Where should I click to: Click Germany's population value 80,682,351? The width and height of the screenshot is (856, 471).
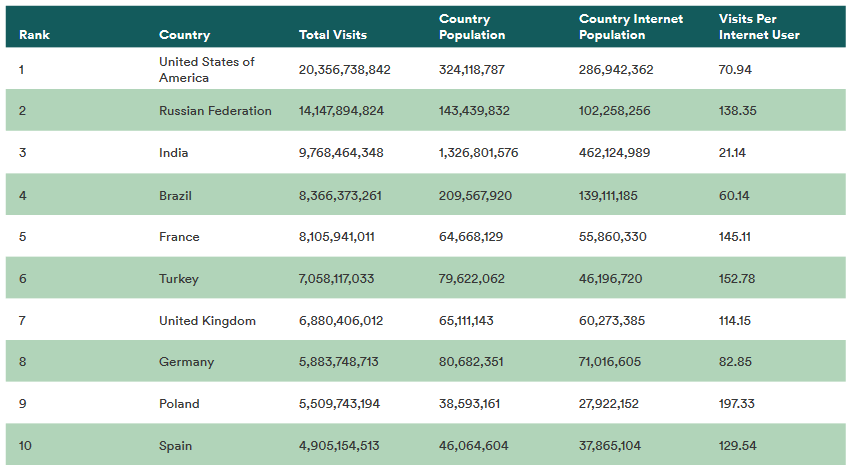coord(471,362)
